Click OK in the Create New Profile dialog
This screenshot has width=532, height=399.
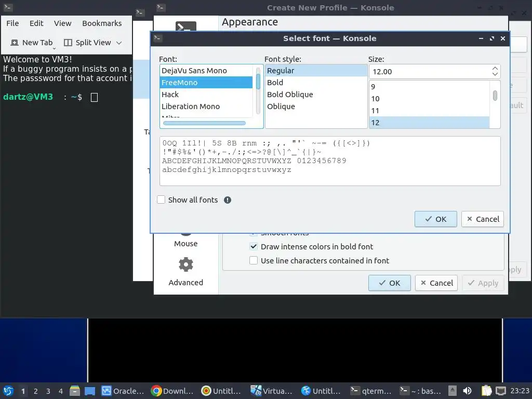390,283
